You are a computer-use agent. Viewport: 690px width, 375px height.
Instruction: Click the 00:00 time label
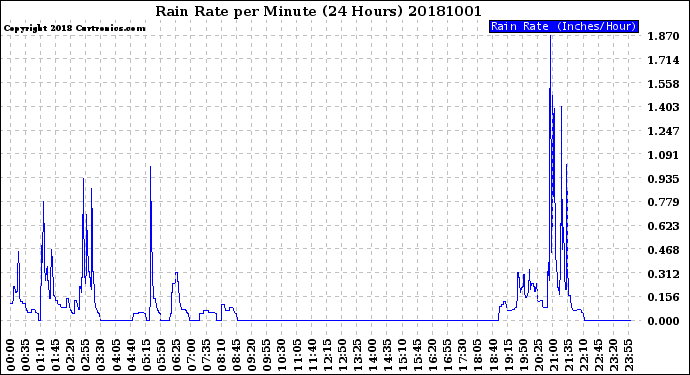[x=11, y=355]
